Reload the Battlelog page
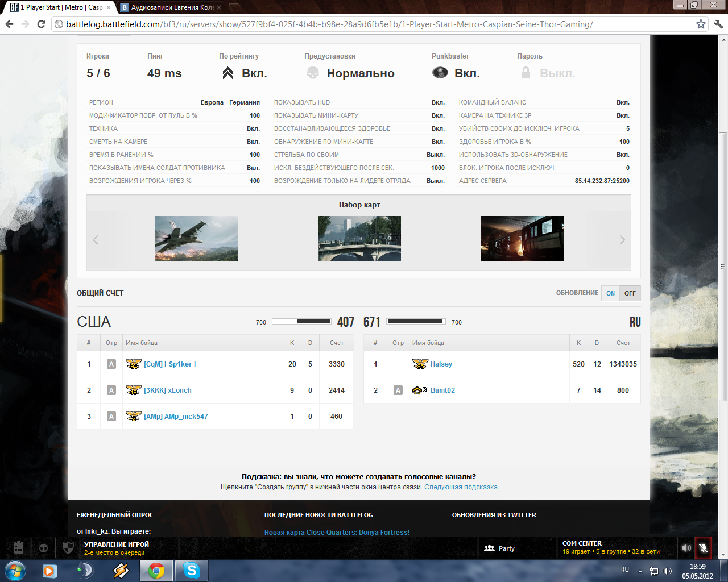This screenshot has height=582, width=728. click(41, 24)
